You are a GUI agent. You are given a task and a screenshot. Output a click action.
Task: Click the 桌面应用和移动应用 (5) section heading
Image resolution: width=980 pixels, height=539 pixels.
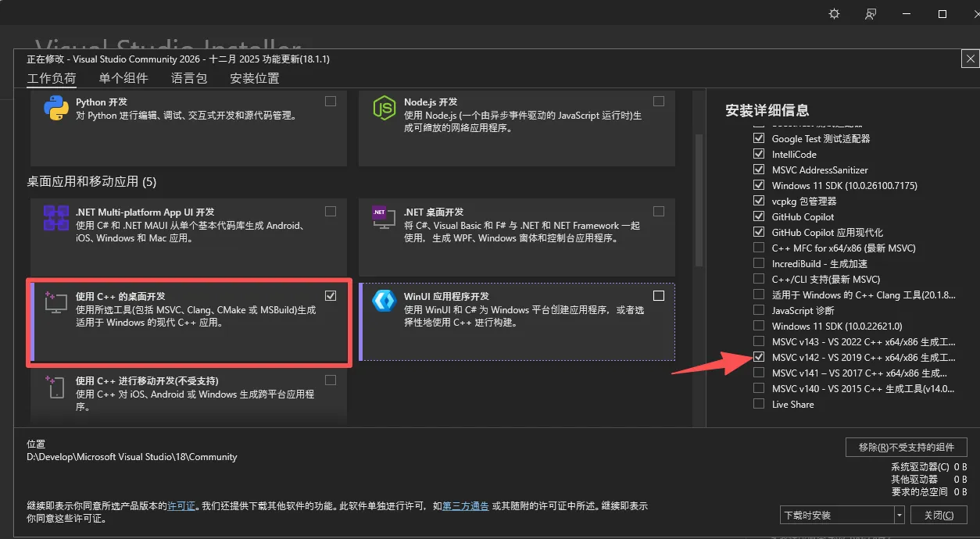click(x=91, y=182)
